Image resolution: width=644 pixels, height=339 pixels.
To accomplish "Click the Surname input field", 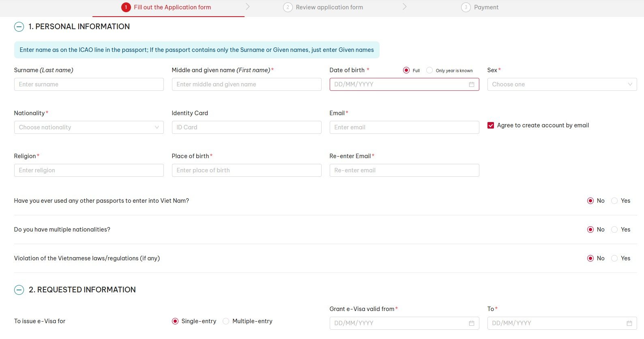I will [x=89, y=84].
